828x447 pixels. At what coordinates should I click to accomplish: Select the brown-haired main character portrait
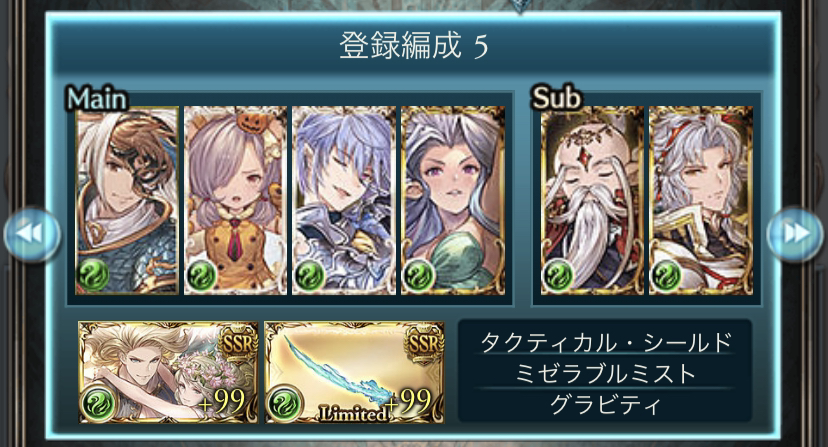(127, 200)
